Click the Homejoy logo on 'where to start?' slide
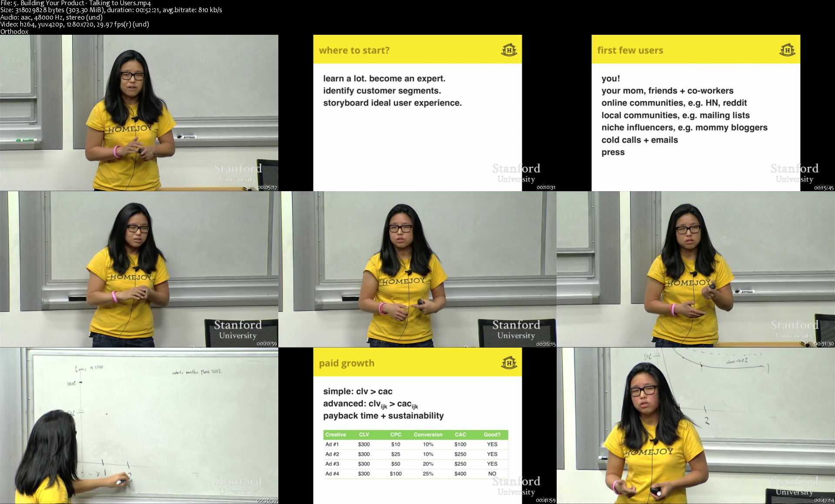835x504 pixels. (509, 50)
